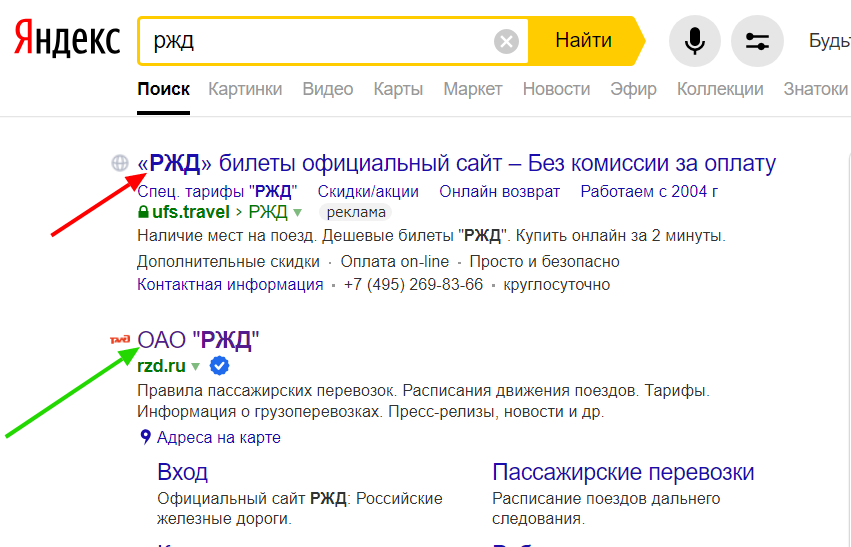
Task: Click the Оплата on-line text
Action: click(x=395, y=262)
